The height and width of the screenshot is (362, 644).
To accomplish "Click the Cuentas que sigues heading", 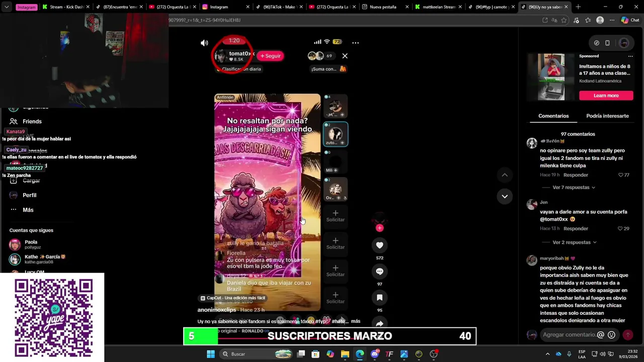I will (x=31, y=230).
